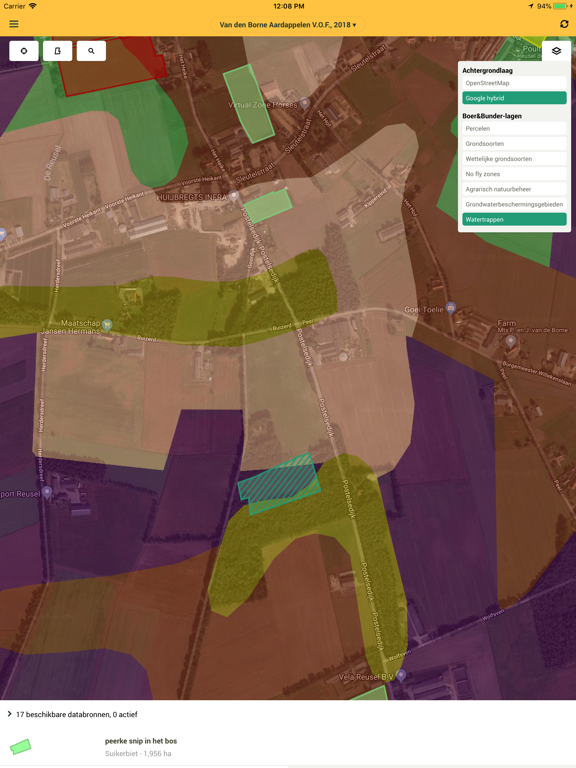576x768 pixels.
Task: Select green parcel near Virtual Zone Horses
Action: pyautogui.click(x=248, y=104)
